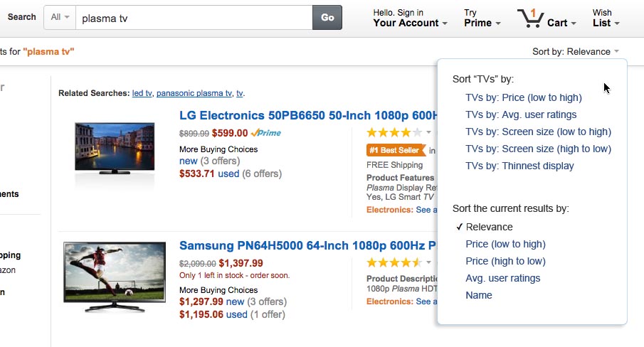Click the search text field
The width and height of the screenshot is (644, 347).
[194, 18]
